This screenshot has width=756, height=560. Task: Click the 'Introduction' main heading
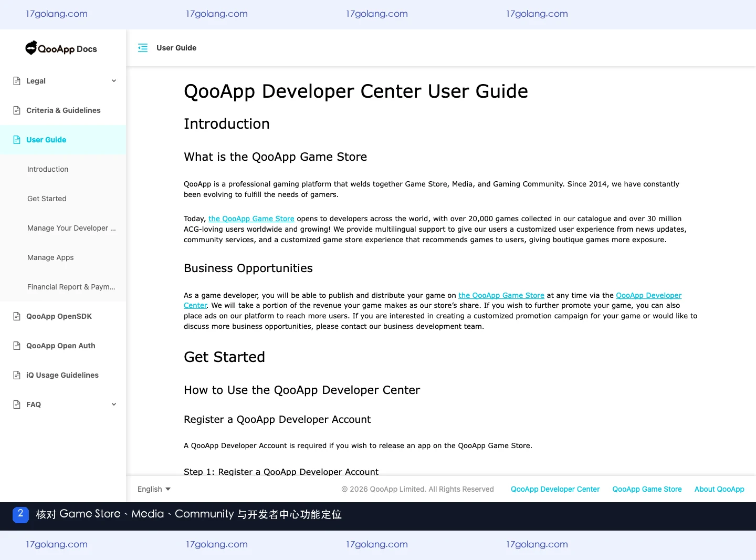coord(227,124)
